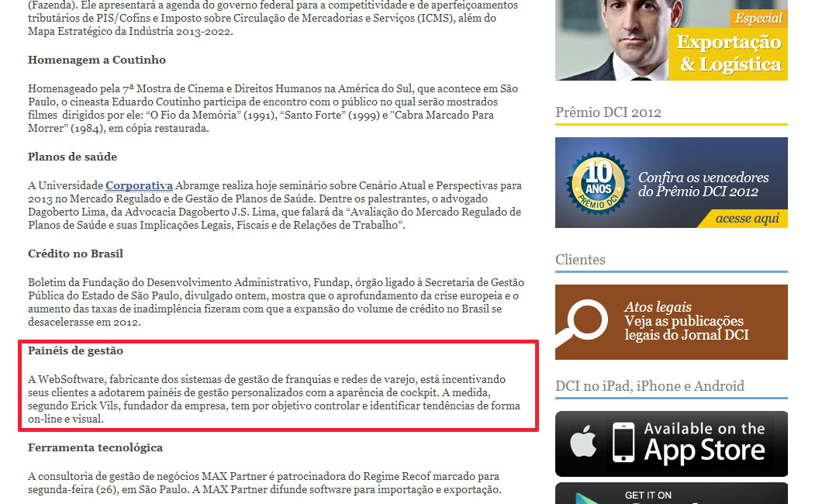829x504 pixels.
Task: Select the "Clientes" sidebar heading
Action: point(580,260)
